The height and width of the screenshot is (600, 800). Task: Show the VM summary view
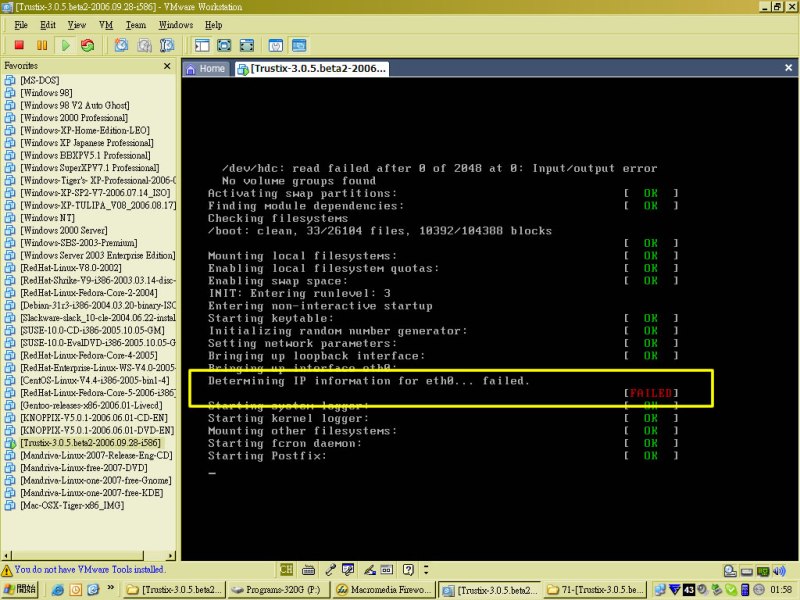point(276,45)
